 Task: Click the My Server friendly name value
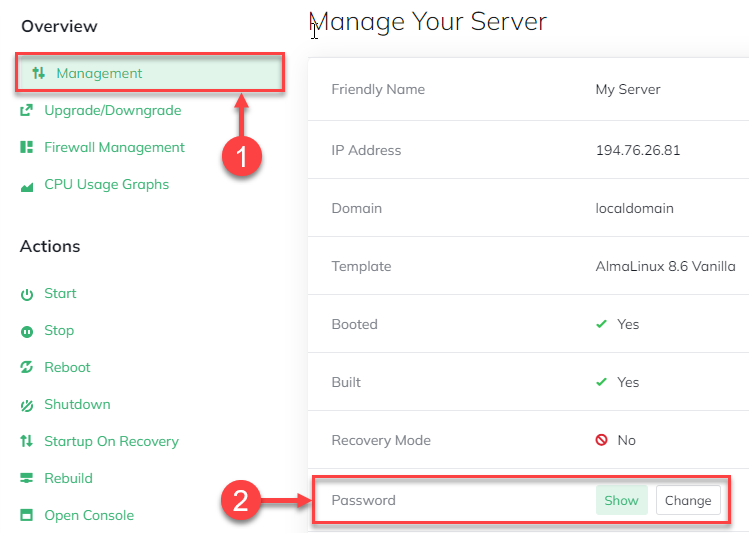(627, 90)
